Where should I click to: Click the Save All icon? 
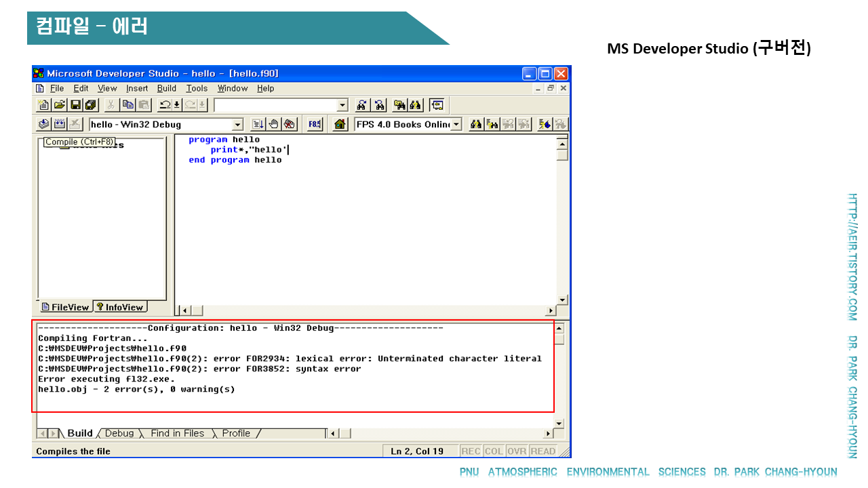pyautogui.click(x=91, y=105)
